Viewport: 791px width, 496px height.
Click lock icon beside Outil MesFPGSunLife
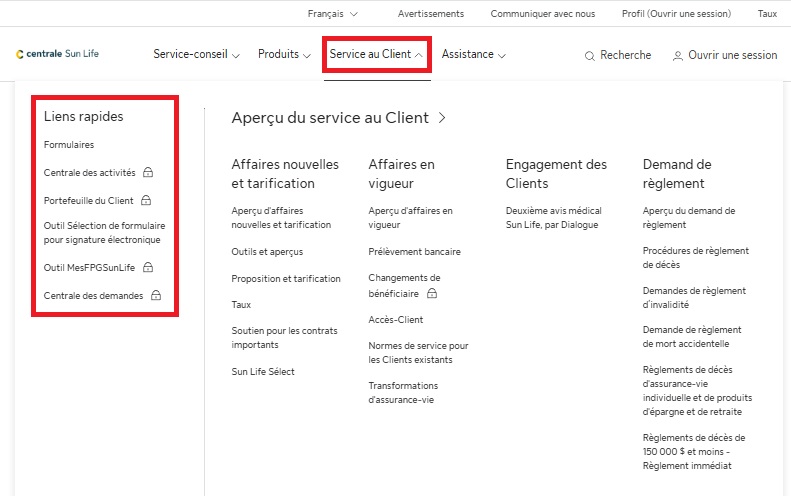point(148,268)
